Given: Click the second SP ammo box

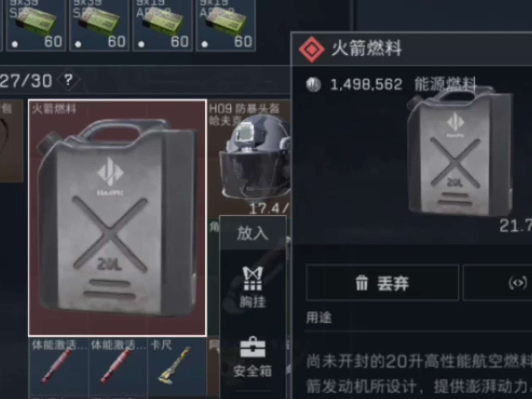Looking at the screenshot, I should click(99, 25).
